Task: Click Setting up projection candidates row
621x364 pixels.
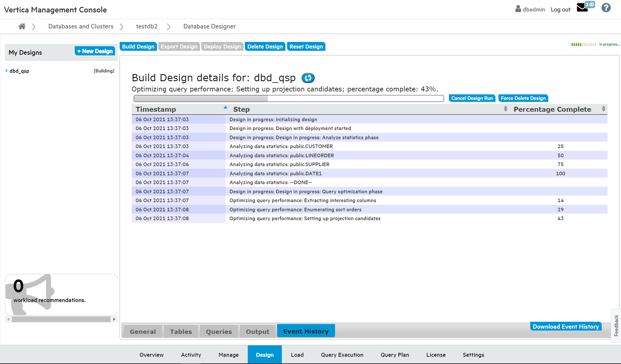Action: pyautogui.click(x=370, y=219)
